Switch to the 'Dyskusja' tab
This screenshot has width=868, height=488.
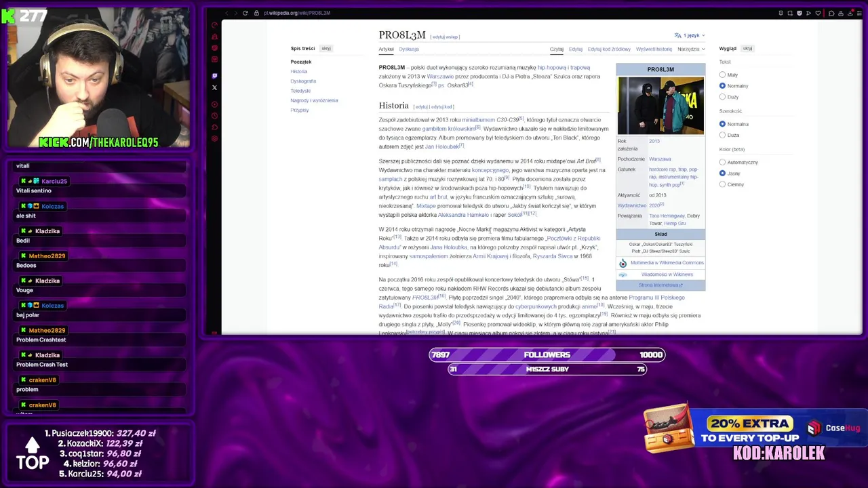coord(409,49)
